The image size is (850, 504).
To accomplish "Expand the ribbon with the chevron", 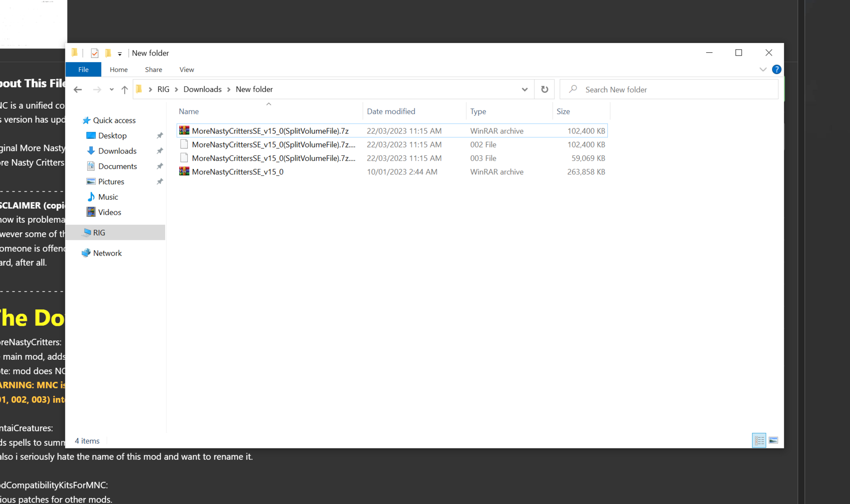I will click(x=763, y=70).
